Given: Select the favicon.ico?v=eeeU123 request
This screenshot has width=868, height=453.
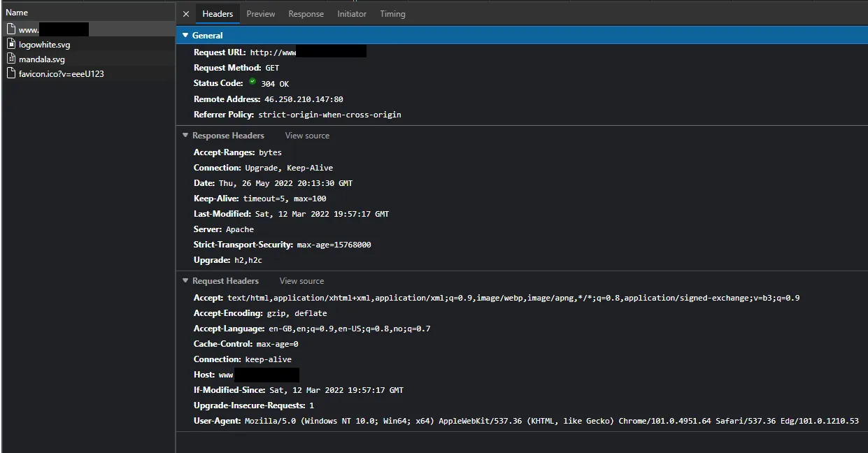Looking at the screenshot, I should [x=88, y=74].
